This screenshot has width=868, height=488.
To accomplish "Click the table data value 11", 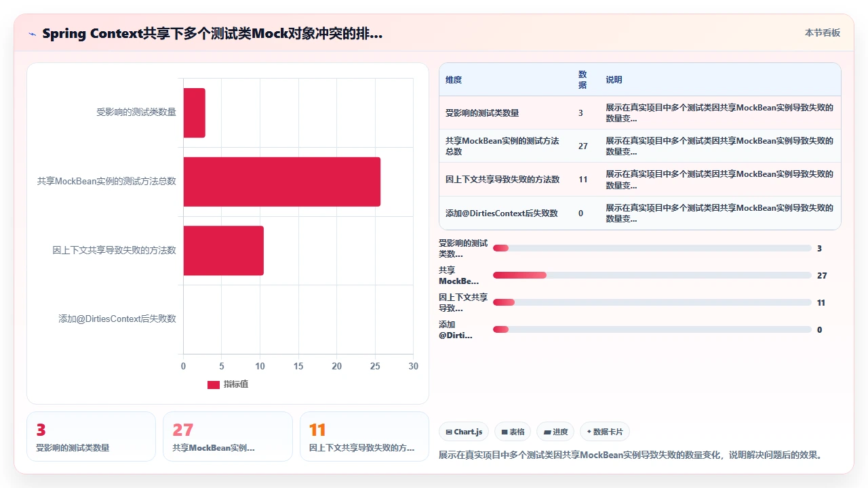I will (583, 180).
